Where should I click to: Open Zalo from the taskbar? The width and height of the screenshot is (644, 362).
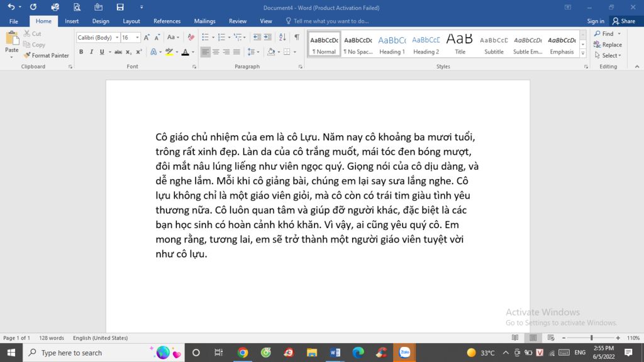pyautogui.click(x=404, y=353)
